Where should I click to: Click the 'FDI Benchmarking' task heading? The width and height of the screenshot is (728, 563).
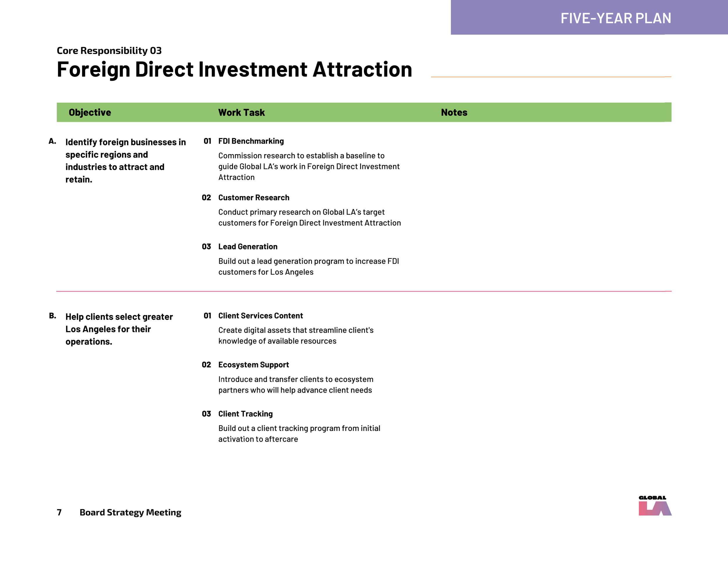[251, 141]
